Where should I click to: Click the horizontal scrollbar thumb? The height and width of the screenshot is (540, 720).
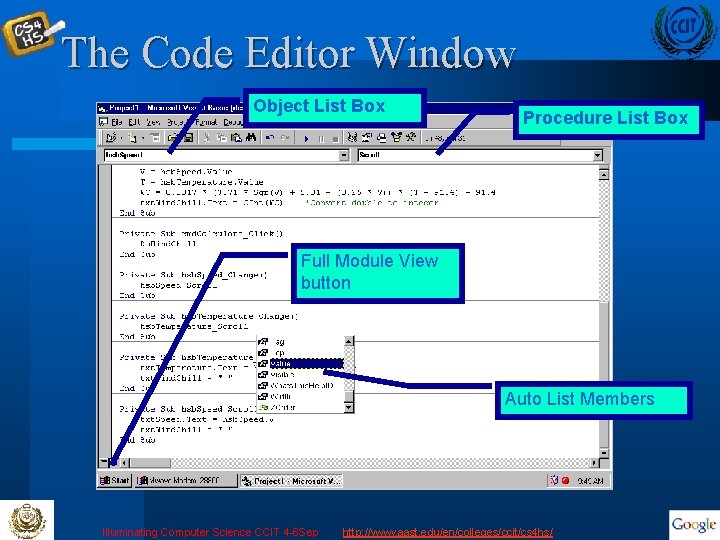click(150, 463)
